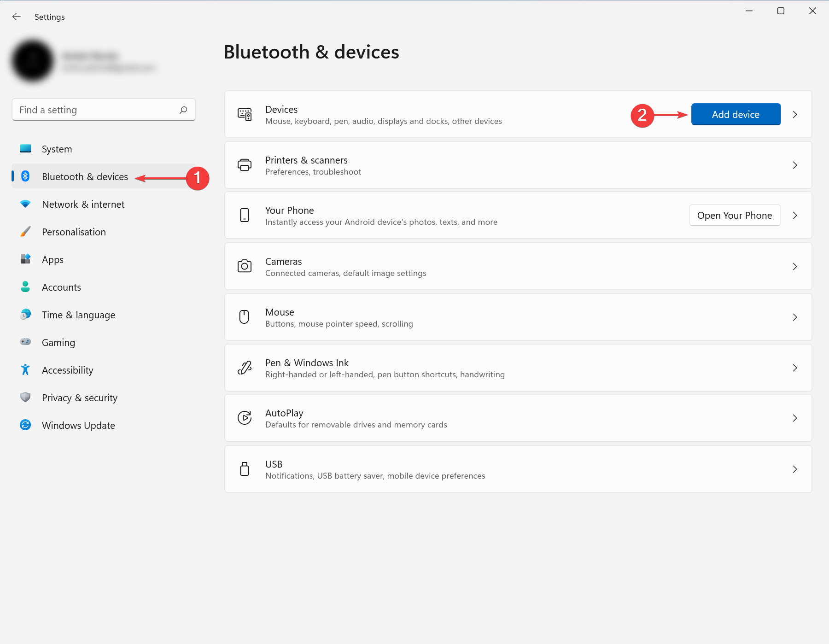The height and width of the screenshot is (644, 829).
Task: Click the user profile picture
Action: point(32,60)
